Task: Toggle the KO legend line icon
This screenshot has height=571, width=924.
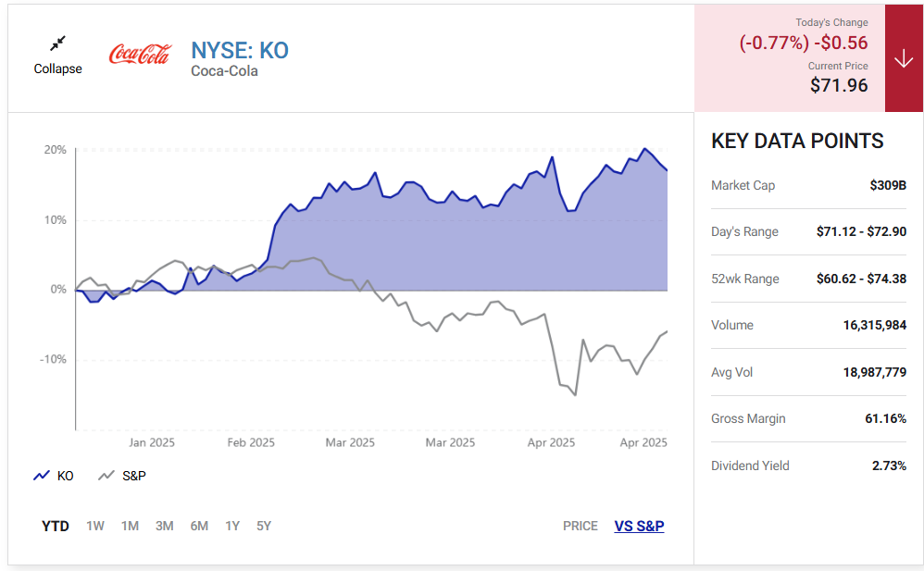Action: click(x=42, y=476)
